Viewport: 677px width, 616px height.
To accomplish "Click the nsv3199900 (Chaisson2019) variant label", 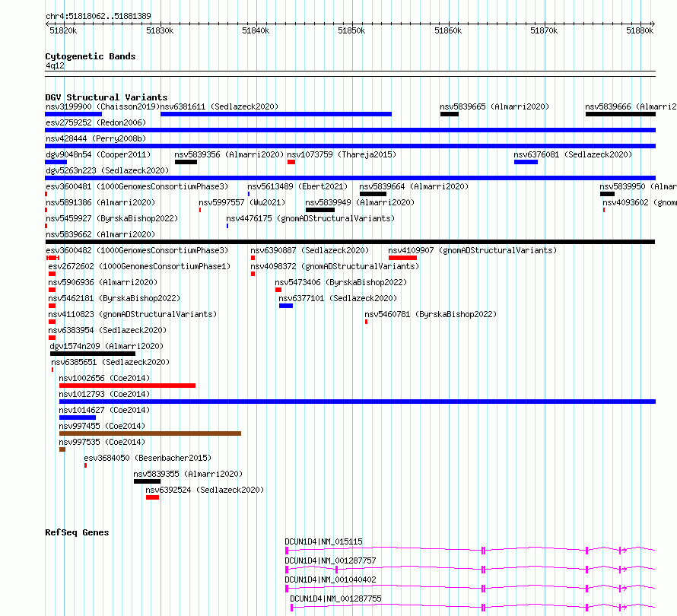I will tap(103, 106).
